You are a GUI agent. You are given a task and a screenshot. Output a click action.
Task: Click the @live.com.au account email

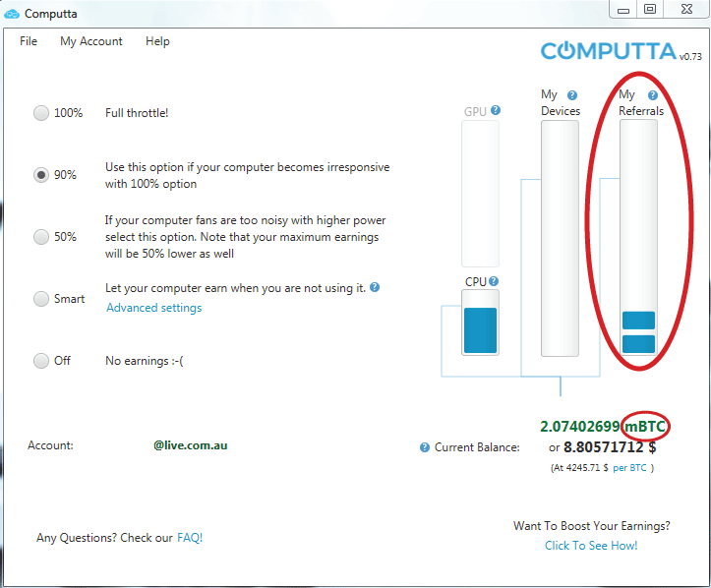coord(191,445)
